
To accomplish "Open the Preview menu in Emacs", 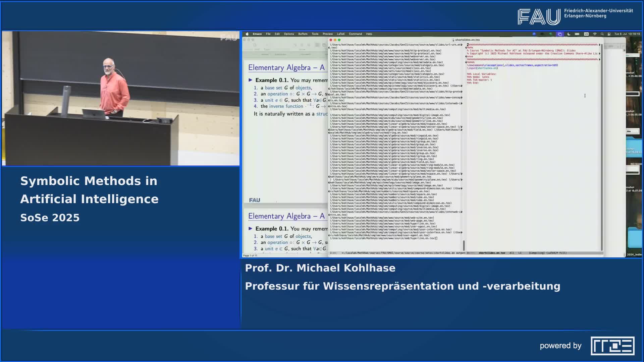I will [x=328, y=34].
